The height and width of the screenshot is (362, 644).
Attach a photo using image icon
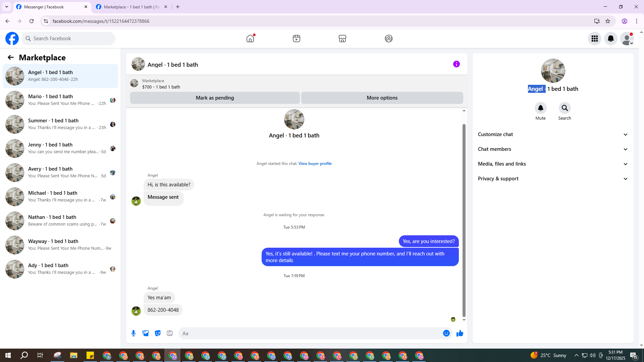pos(146,333)
